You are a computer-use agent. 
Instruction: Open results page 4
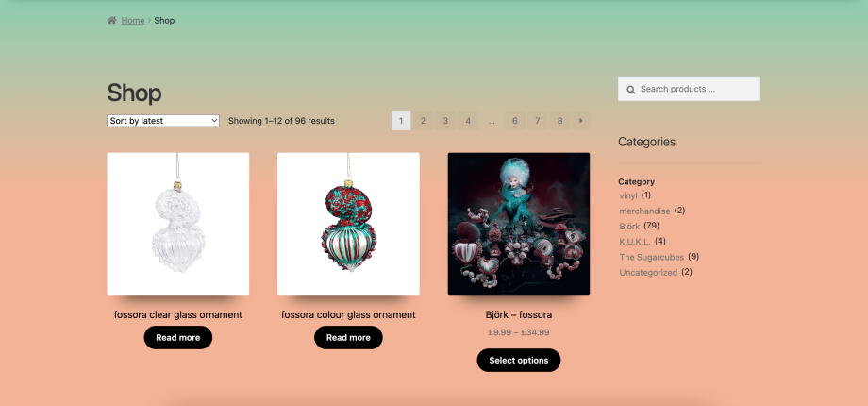(468, 121)
